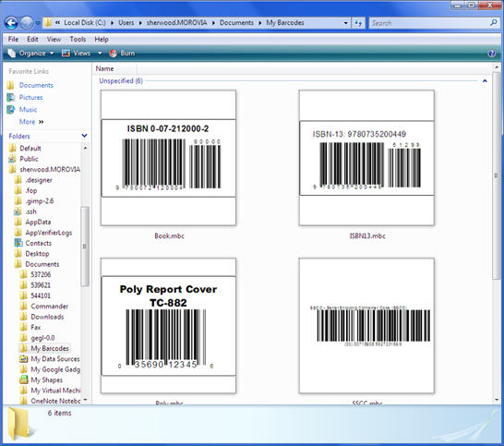
Task: Select the 544101 folder
Action: pyautogui.click(x=41, y=295)
